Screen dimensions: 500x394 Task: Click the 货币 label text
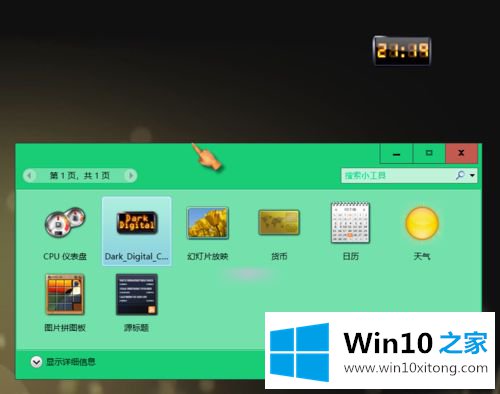click(279, 256)
